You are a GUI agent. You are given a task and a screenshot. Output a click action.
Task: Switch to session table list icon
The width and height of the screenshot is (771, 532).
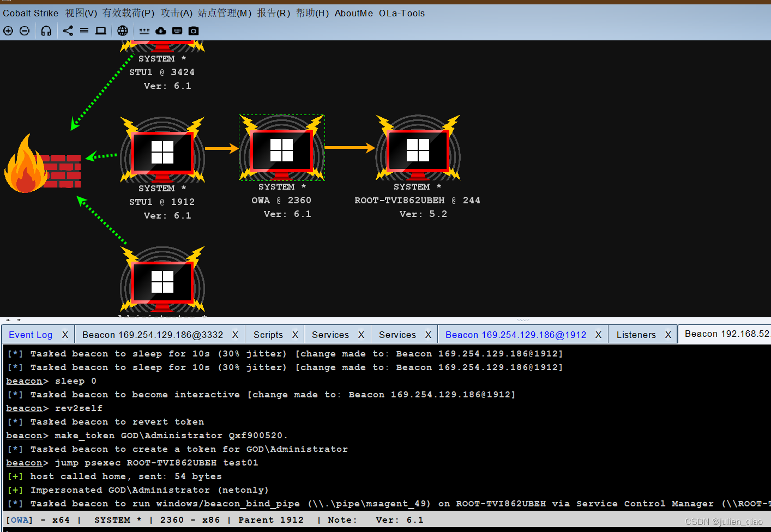(x=84, y=31)
